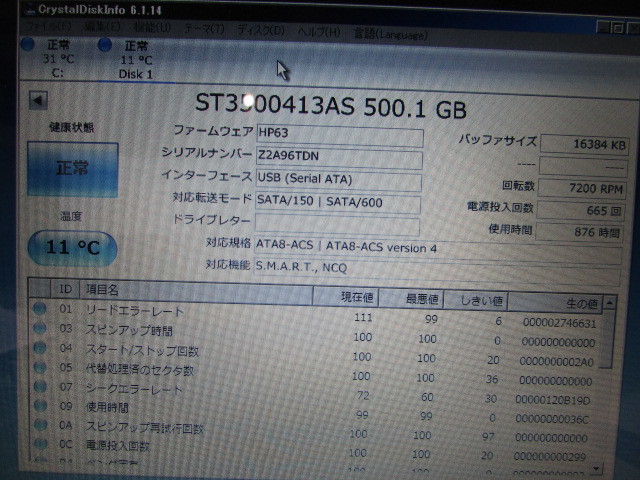The height and width of the screenshot is (480, 640).
Task: Click status dot for 01 リードエラーレート
Action: pyautogui.click(x=40, y=308)
